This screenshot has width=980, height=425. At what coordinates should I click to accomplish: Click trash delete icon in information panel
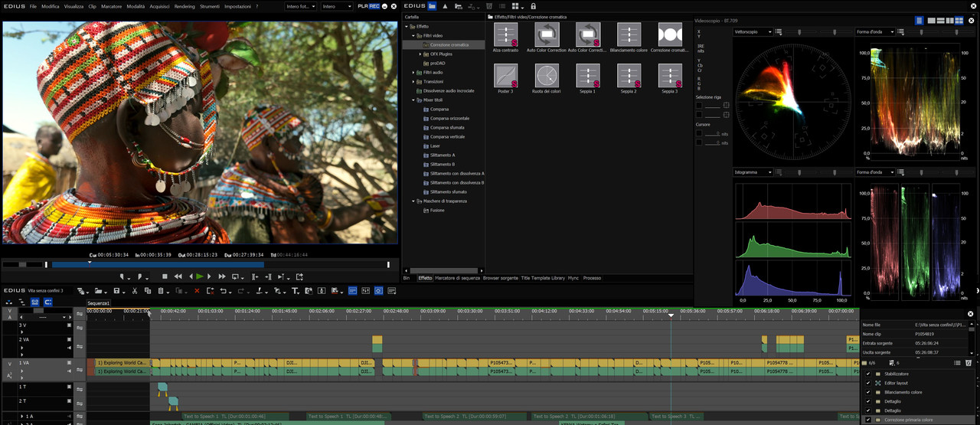pos(969,363)
